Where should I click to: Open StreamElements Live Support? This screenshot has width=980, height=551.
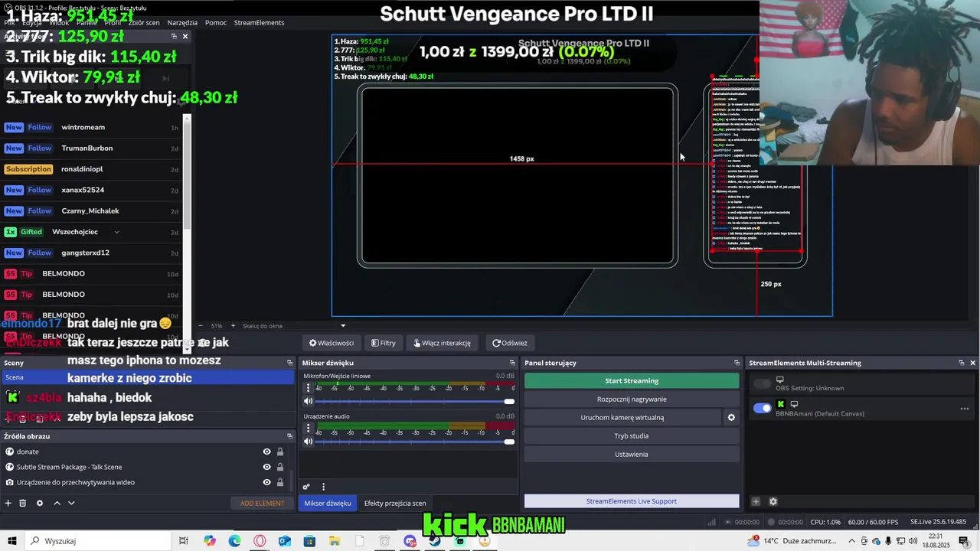tap(632, 501)
